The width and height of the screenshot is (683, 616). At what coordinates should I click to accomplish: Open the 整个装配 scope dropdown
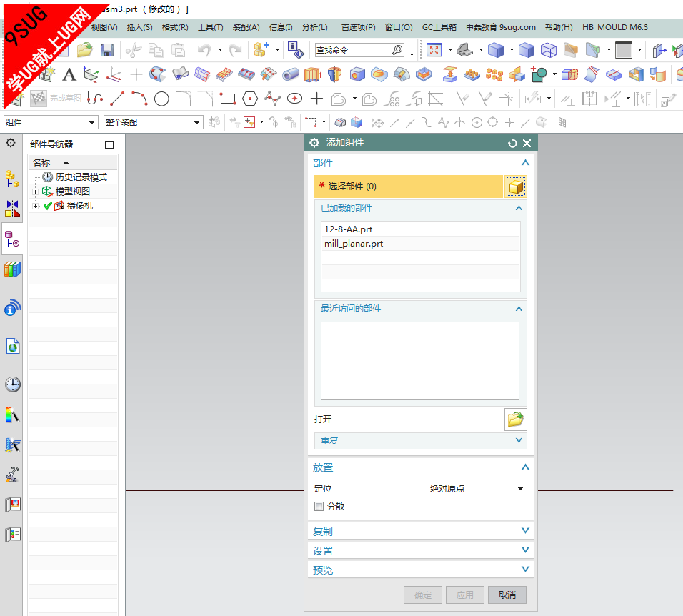[154, 122]
